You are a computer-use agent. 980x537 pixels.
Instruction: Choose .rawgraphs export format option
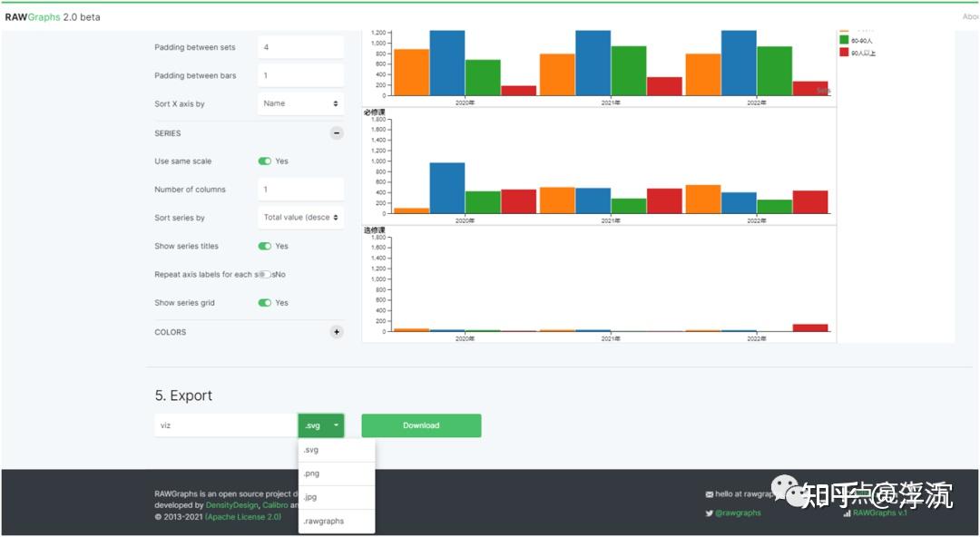pos(337,522)
